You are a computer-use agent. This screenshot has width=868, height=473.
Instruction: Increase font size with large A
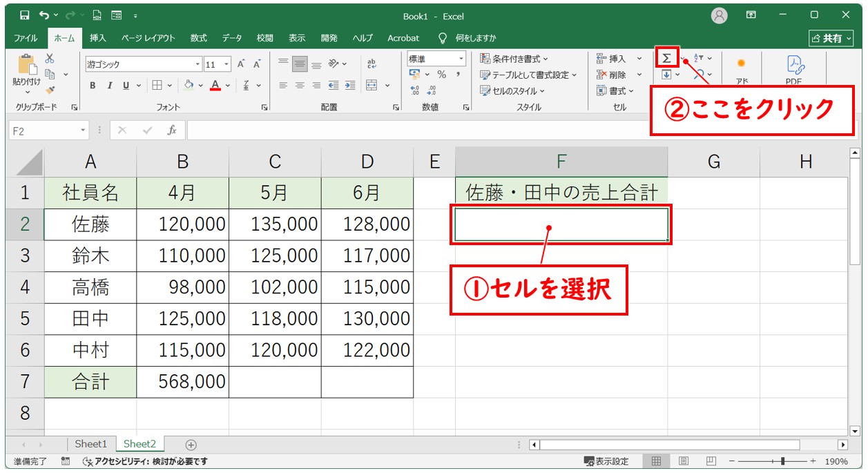point(242,64)
